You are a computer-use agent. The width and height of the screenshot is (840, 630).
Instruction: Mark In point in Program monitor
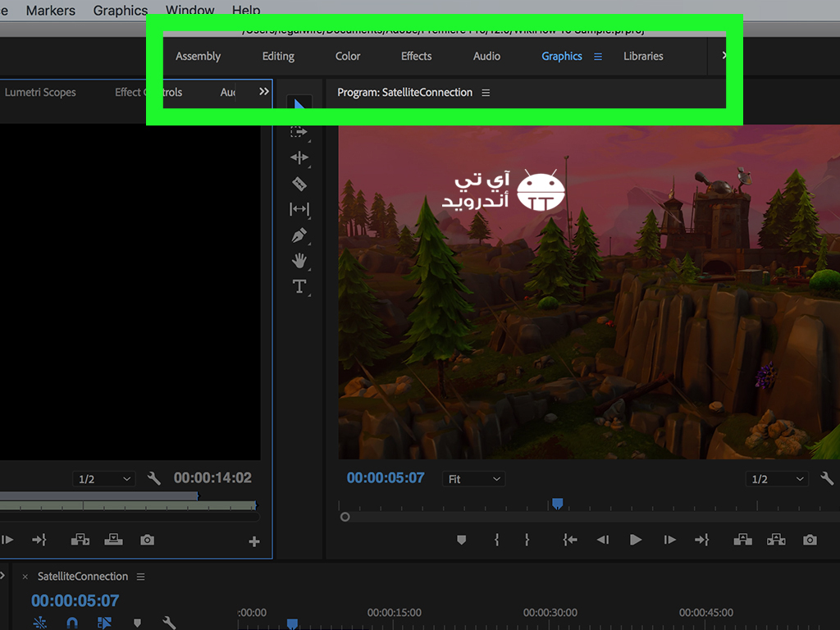coord(497,540)
